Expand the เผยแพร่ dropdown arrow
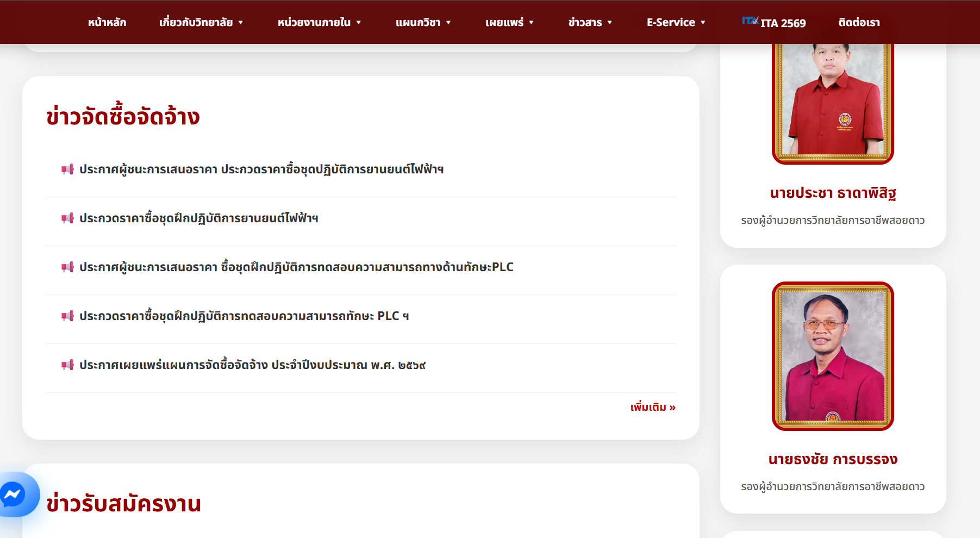The width and height of the screenshot is (980, 538). click(x=531, y=23)
